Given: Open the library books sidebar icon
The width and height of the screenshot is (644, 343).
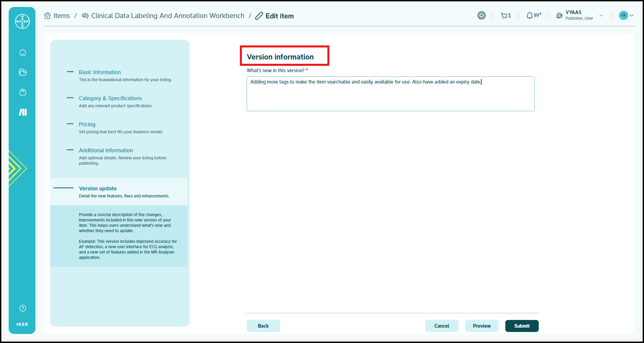Looking at the screenshot, I should tap(23, 112).
